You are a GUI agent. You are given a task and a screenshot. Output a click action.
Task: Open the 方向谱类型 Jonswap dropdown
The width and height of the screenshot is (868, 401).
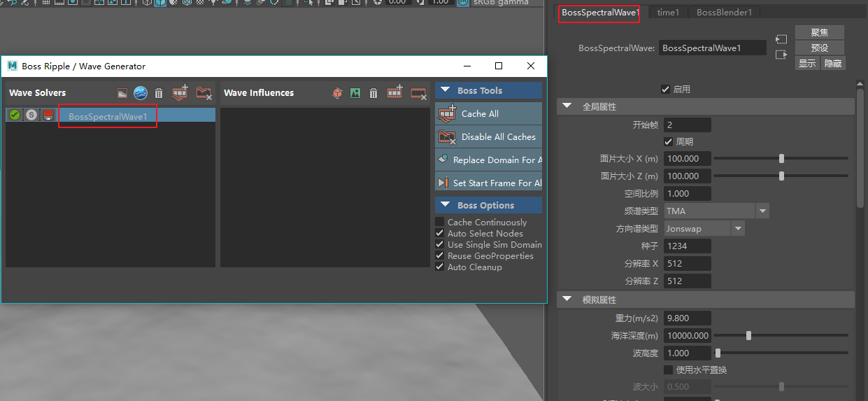(x=704, y=228)
